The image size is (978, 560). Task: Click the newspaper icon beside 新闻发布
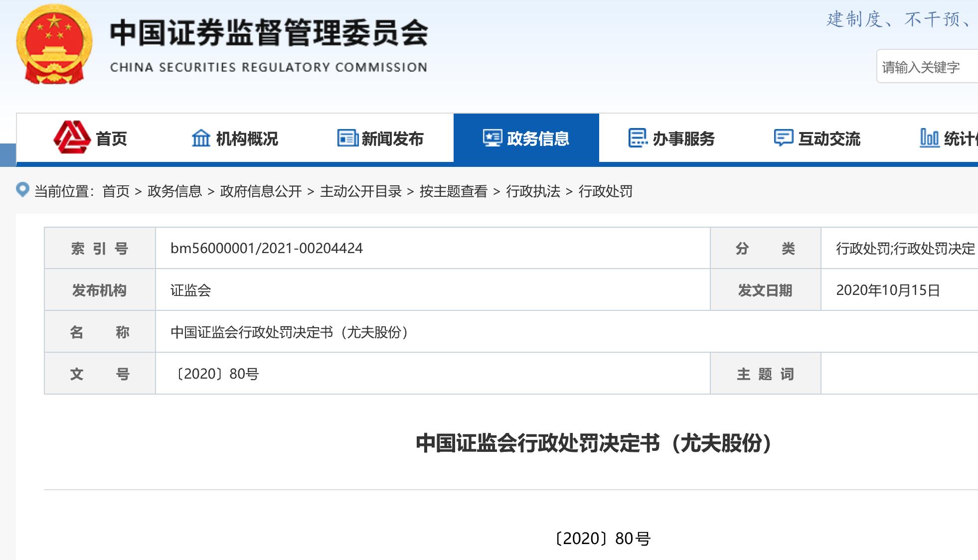click(x=347, y=138)
